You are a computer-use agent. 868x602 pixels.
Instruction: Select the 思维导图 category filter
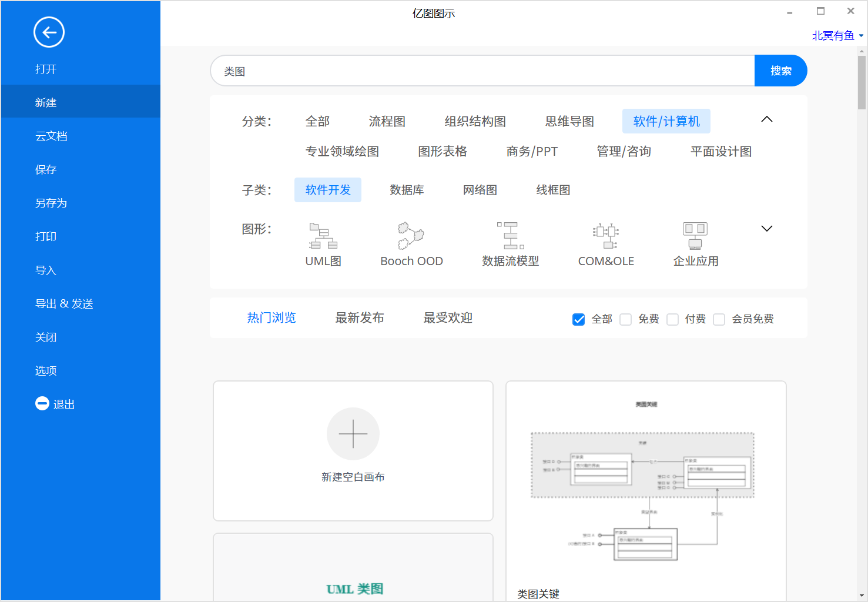click(x=569, y=121)
